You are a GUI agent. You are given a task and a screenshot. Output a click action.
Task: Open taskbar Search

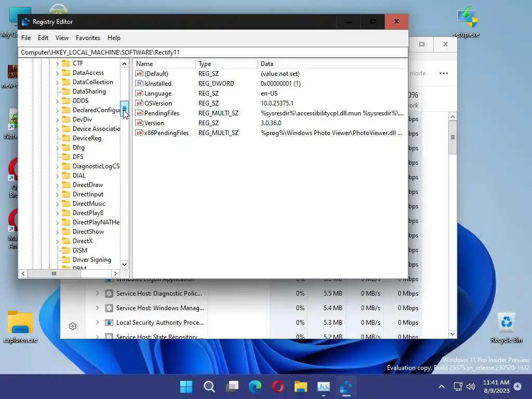tap(209, 387)
